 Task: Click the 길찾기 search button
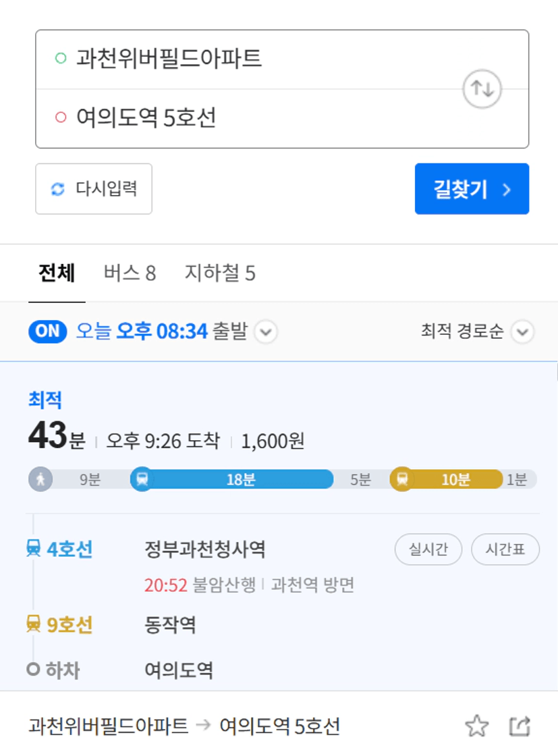472,188
